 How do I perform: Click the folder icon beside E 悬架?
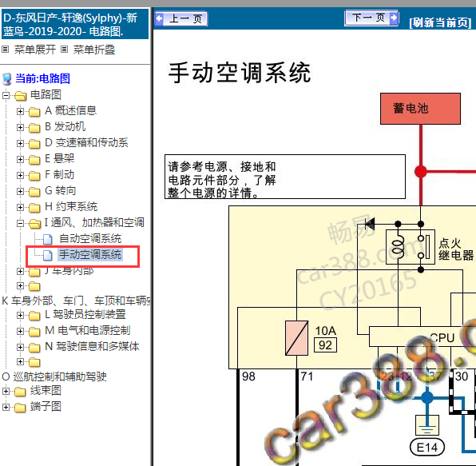pyautogui.click(x=34, y=160)
